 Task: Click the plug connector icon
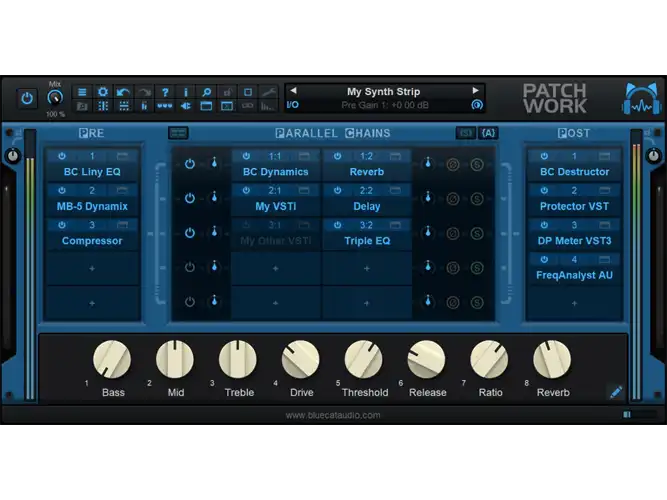[x=185, y=106]
